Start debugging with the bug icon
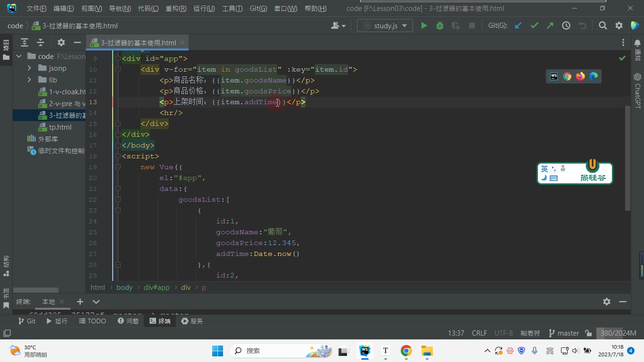The width and height of the screenshot is (644, 362). pyautogui.click(x=440, y=26)
